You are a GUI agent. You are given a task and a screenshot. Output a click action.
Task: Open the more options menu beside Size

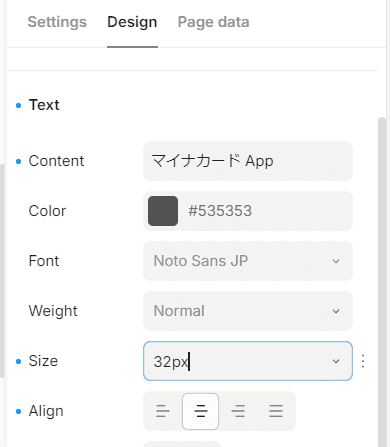click(363, 361)
